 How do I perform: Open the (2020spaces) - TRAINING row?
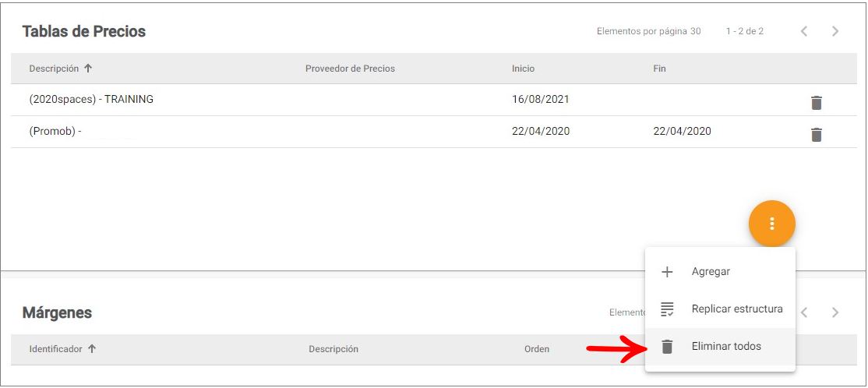pos(434,100)
